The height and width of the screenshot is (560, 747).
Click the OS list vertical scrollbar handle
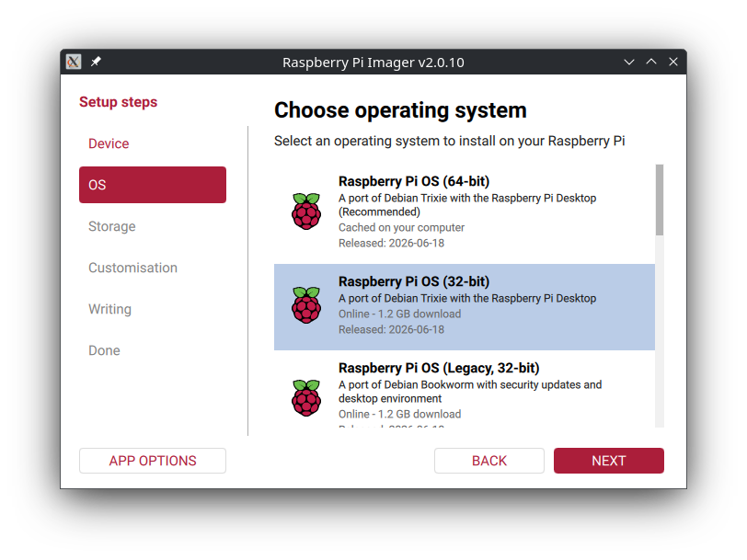(x=660, y=200)
